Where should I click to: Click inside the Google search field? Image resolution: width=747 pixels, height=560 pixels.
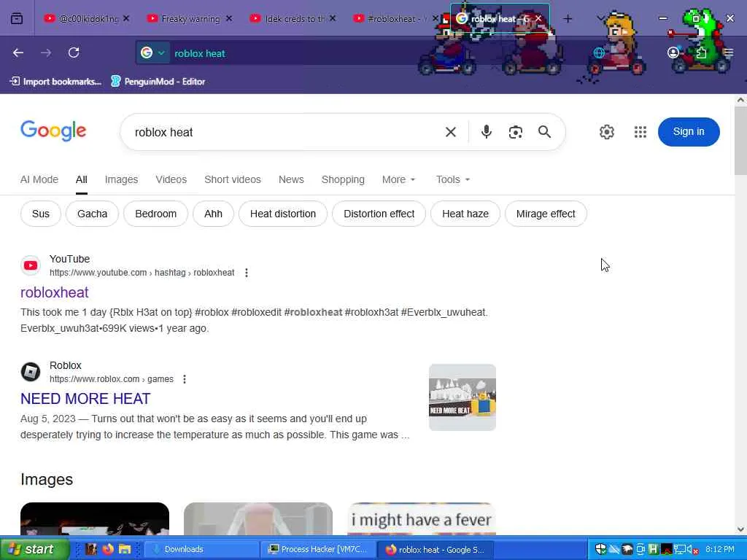[x=286, y=132]
